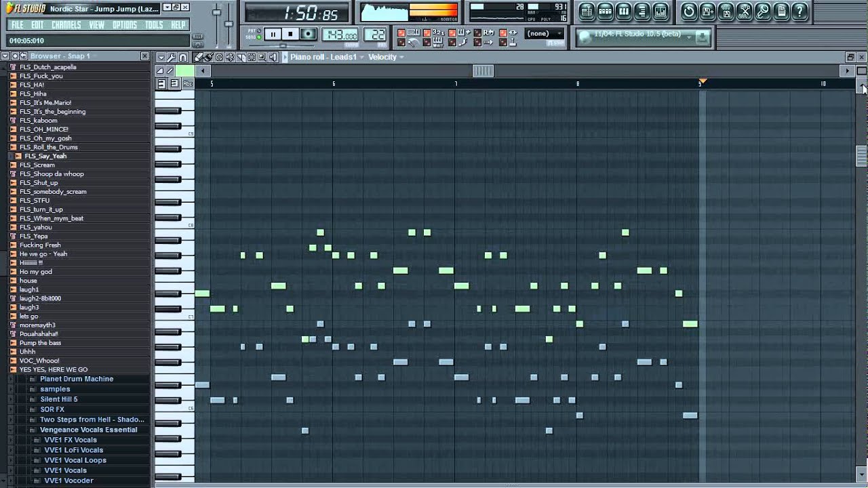Toggle piano roll snap magnet

[x=183, y=58]
